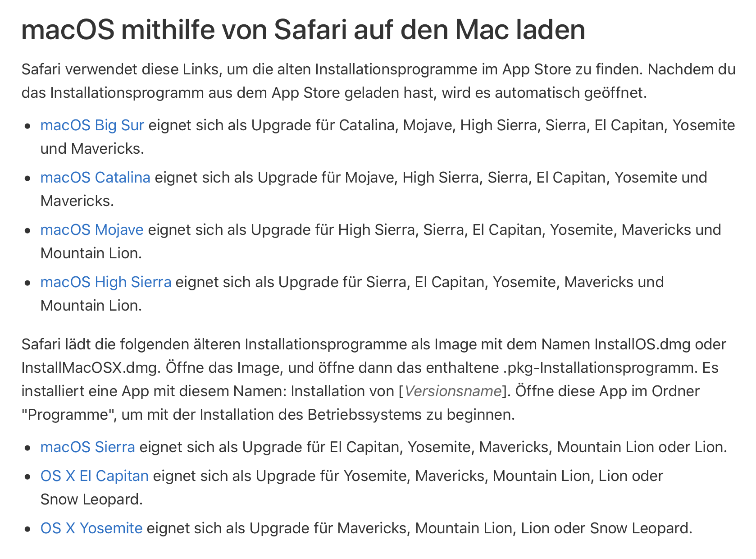Screen dimensions: 756x559
Task: Click the bullet point before macOS Big Sur
Action: [x=28, y=126]
